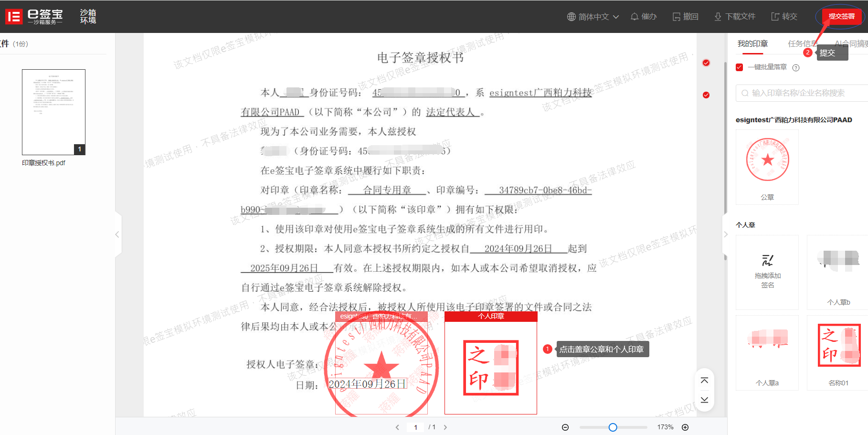Select the 个人章b seal
This screenshot has width=868, height=435.
click(x=838, y=272)
